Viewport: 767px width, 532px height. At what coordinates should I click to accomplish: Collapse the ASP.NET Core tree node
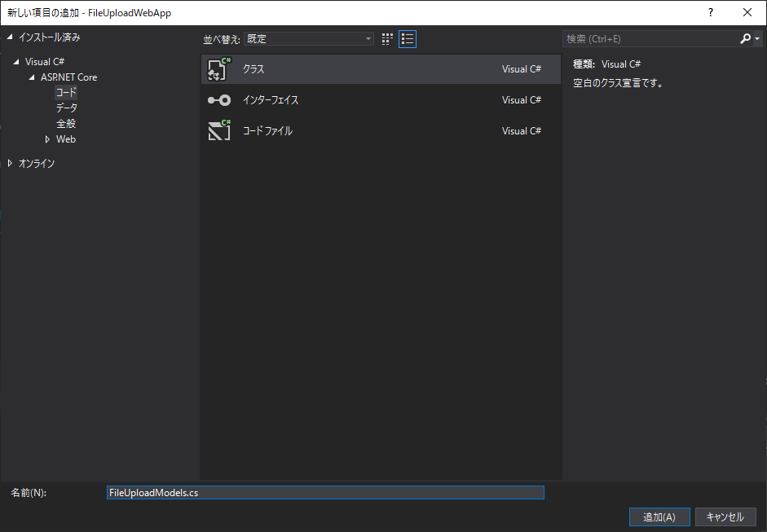tap(33, 77)
